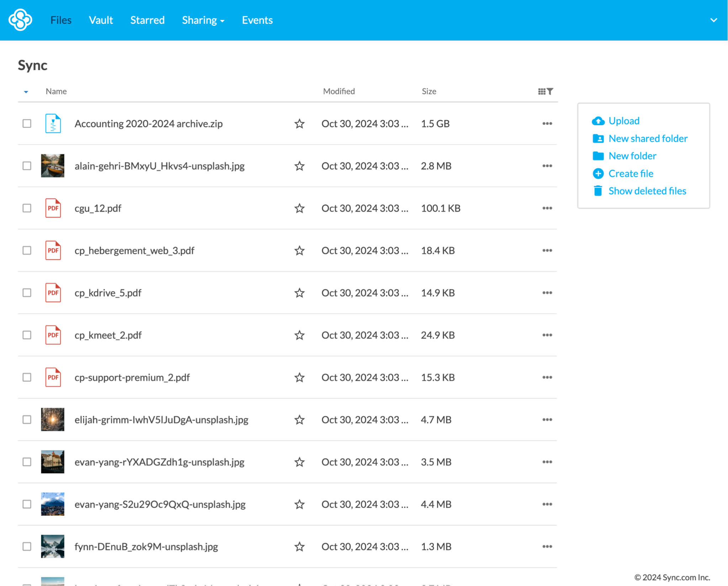Image resolution: width=728 pixels, height=586 pixels.
Task: Click the New shared folder icon
Action: [598, 138]
